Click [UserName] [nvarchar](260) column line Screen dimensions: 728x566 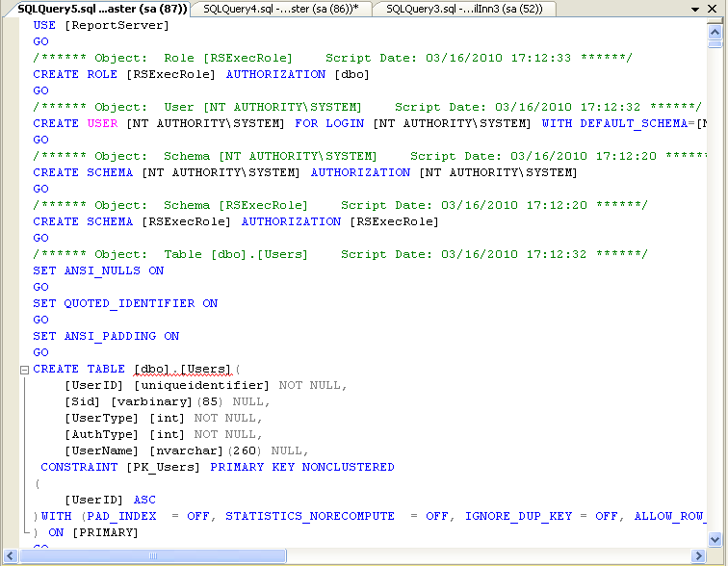(x=186, y=450)
